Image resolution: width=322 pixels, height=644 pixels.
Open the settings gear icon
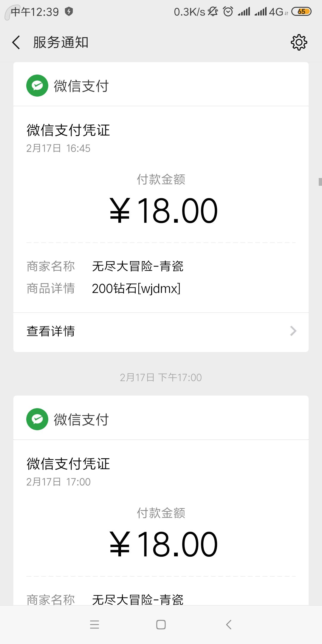299,42
